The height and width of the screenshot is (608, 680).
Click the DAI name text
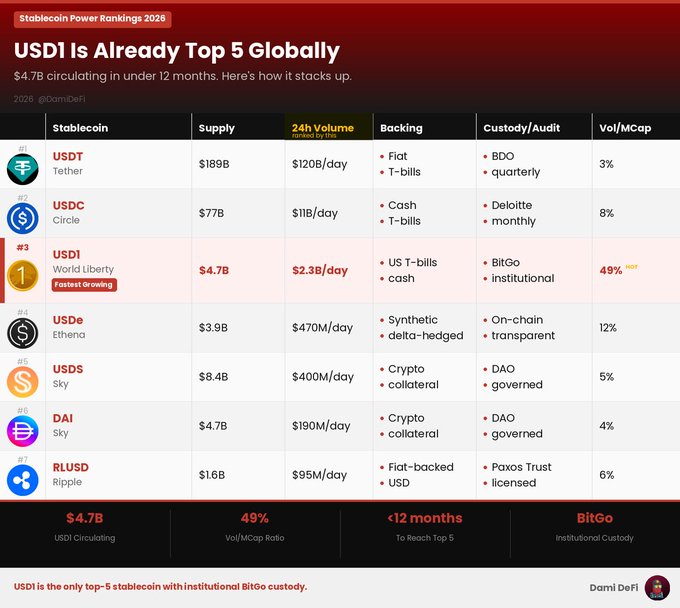(x=63, y=418)
